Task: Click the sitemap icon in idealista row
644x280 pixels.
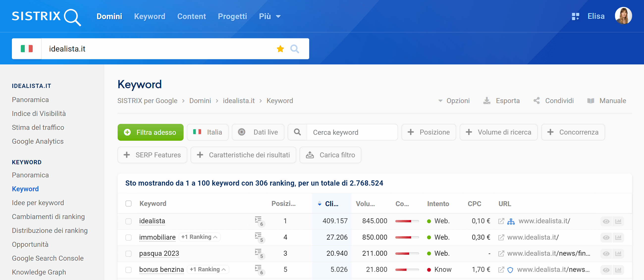Action: (x=511, y=221)
